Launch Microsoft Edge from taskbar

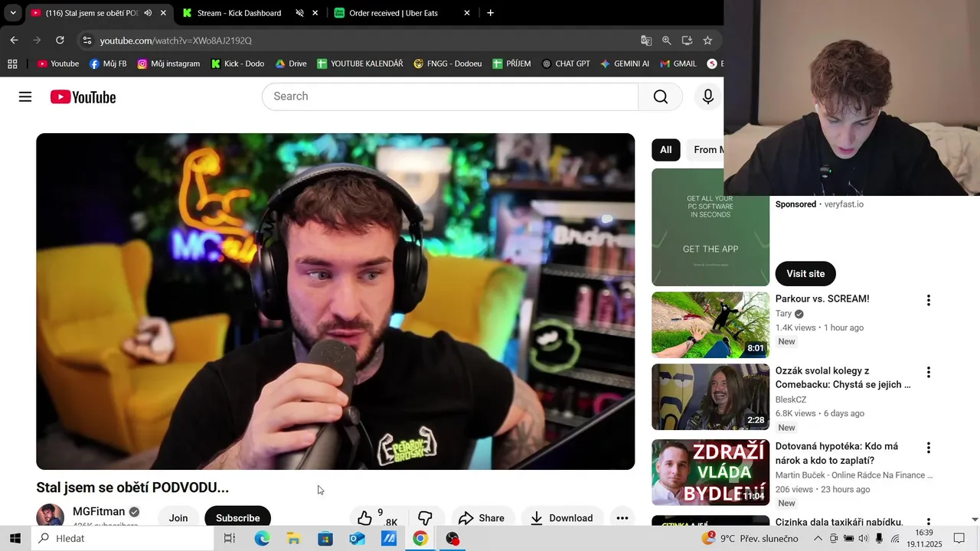[262, 539]
